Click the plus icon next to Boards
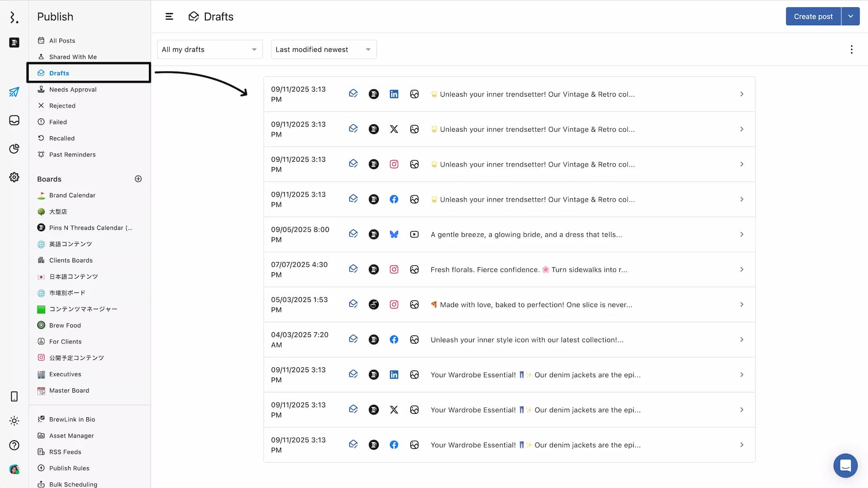 click(x=138, y=179)
